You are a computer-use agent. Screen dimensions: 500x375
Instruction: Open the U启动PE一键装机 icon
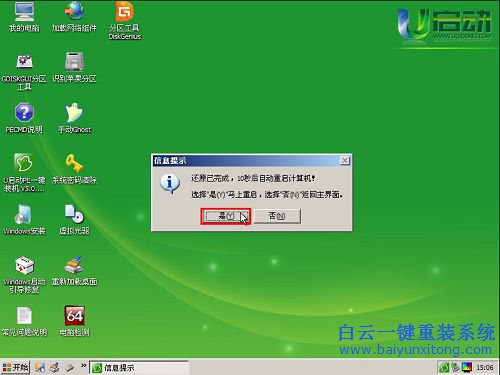click(x=24, y=172)
